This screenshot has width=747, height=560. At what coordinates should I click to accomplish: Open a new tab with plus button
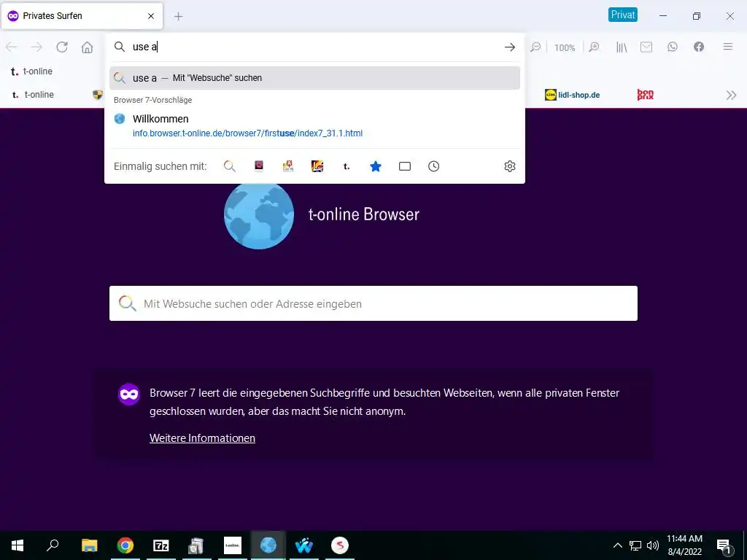(x=178, y=16)
